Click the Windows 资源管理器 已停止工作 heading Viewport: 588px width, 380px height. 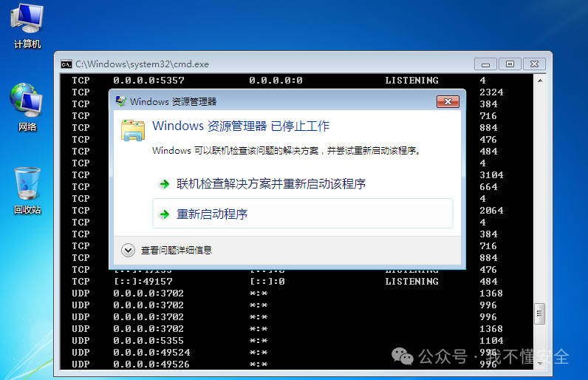click(241, 126)
